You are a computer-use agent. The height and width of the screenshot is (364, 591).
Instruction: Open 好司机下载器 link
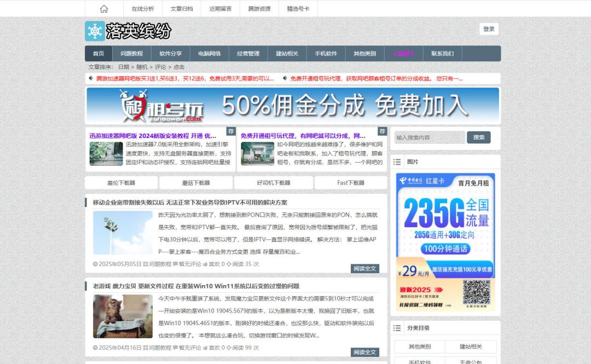click(x=274, y=183)
